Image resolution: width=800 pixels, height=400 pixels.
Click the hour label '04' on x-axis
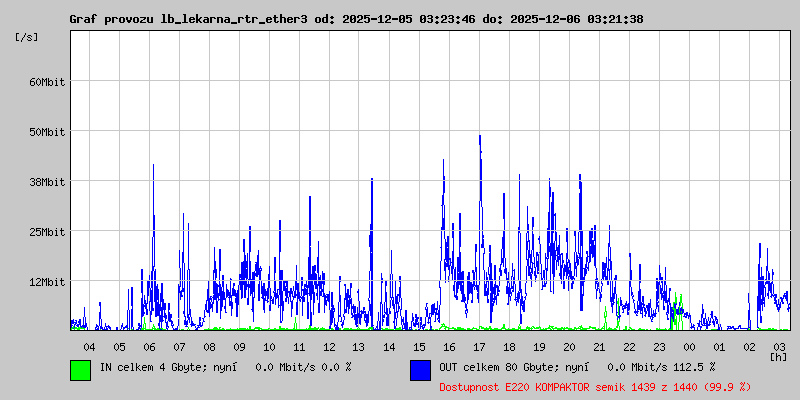(x=89, y=347)
